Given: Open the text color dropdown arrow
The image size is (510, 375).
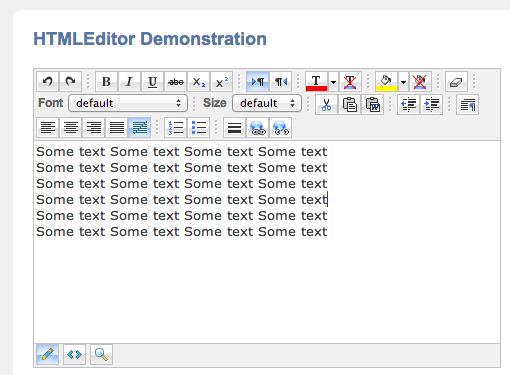Looking at the screenshot, I should tap(333, 81).
